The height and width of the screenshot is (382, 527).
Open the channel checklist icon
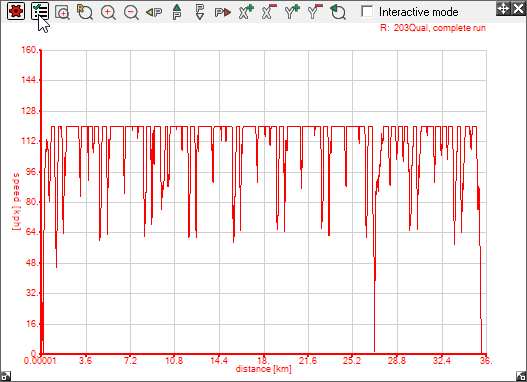pos(40,11)
